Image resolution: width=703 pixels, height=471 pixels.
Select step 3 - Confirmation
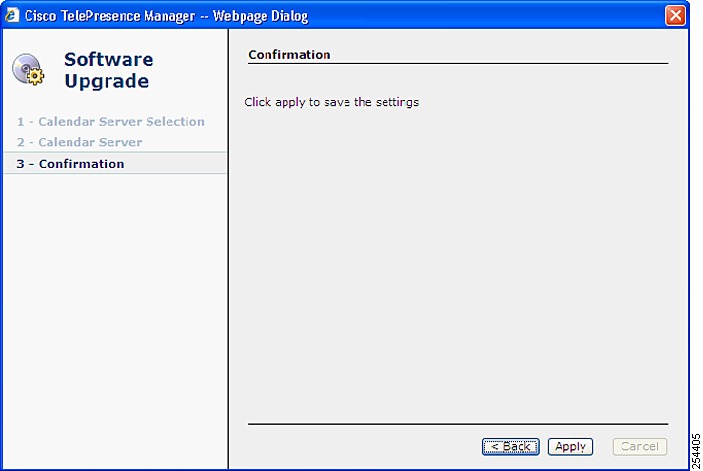tap(115, 164)
